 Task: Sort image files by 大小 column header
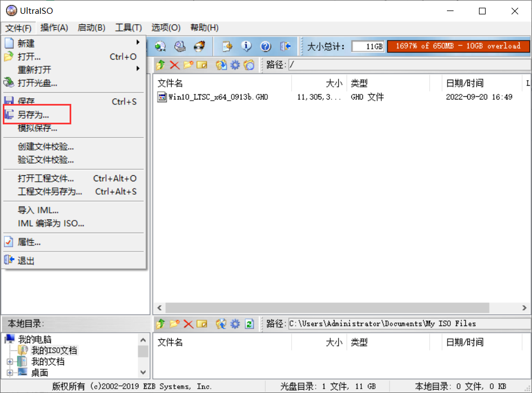pyautogui.click(x=319, y=83)
